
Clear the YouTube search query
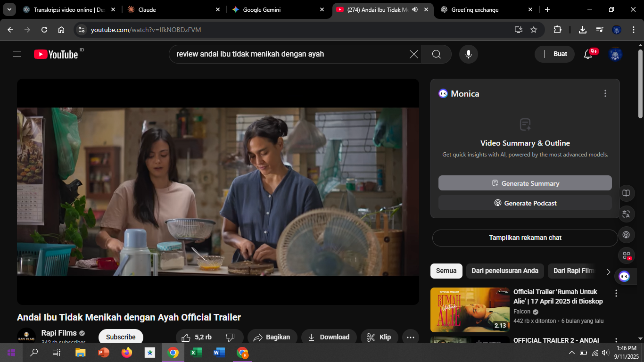click(x=413, y=54)
